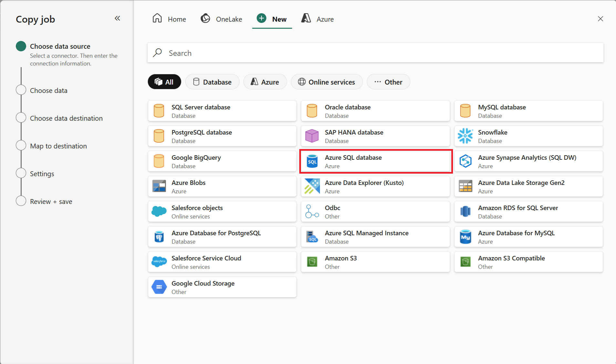Go to the Review + save step
The image size is (616, 364).
[x=51, y=202]
